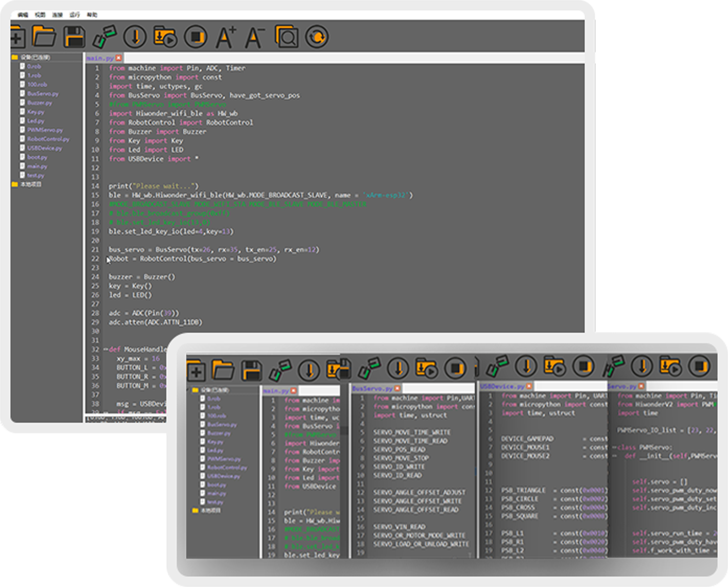
Task: Open the 运行 menu in menu bar
Action: click(x=75, y=15)
